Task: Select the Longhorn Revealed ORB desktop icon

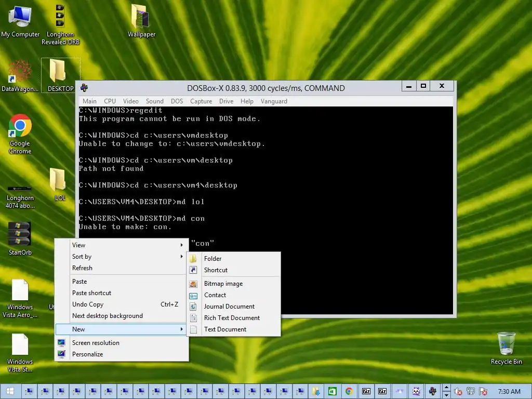Action: (60, 24)
